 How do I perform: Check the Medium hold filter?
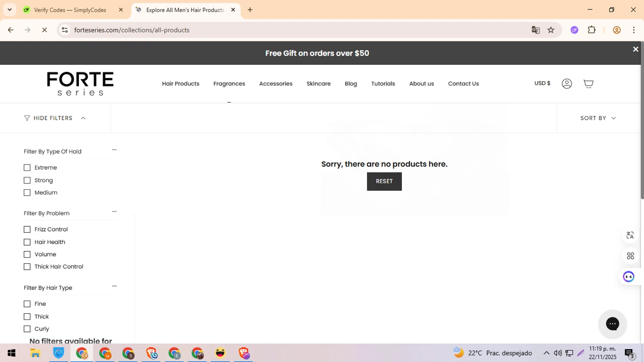coord(27,193)
